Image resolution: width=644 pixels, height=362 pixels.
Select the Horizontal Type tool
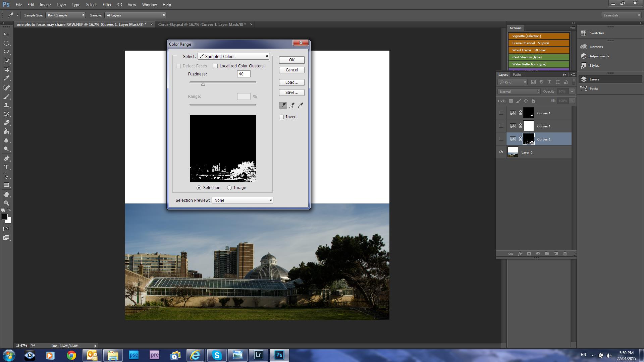[x=6, y=167]
